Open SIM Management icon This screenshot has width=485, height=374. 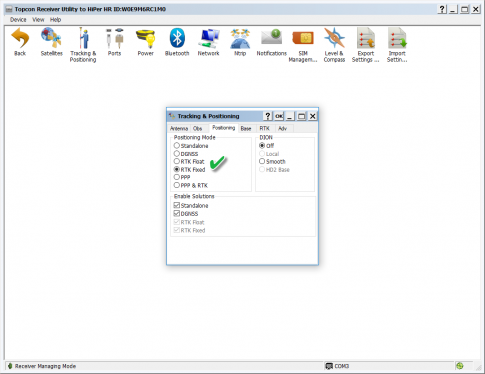tap(303, 38)
